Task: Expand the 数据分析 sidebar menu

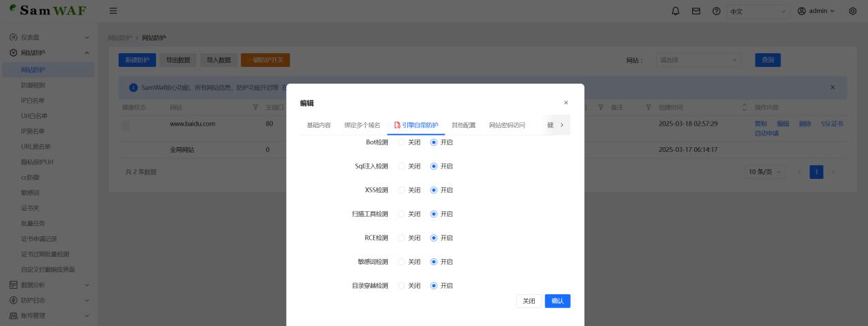Action: [x=47, y=285]
